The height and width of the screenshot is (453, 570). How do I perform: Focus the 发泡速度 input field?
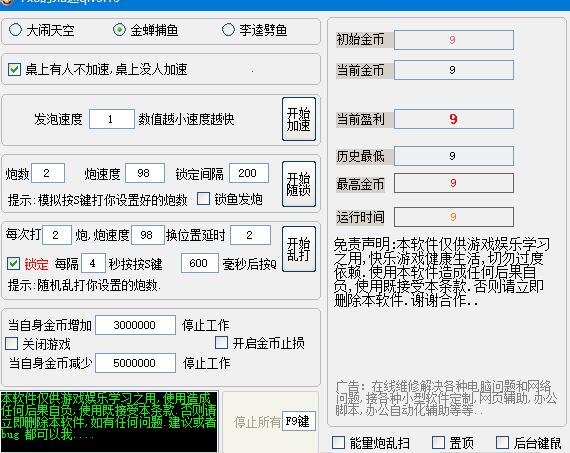pos(112,119)
